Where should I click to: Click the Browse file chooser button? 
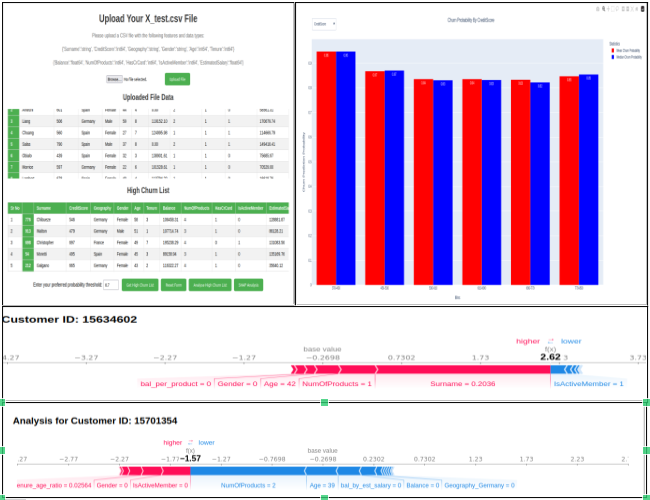pyautogui.click(x=115, y=78)
